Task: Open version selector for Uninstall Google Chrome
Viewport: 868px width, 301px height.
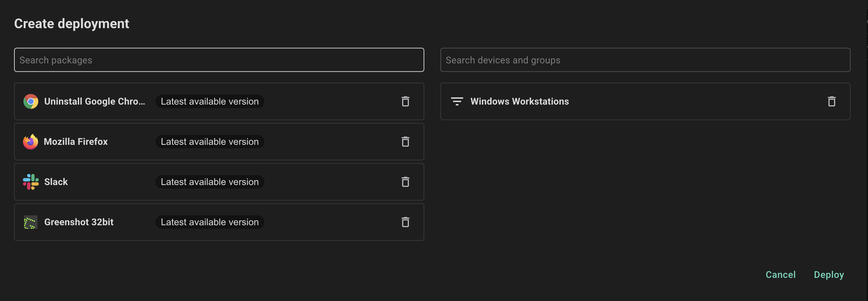Action: (x=209, y=102)
